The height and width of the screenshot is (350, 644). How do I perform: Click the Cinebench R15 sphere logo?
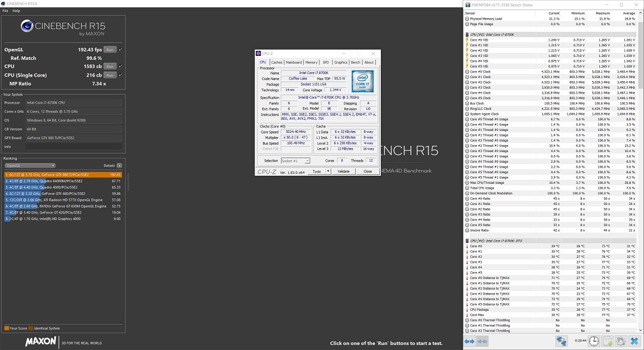(27, 26)
